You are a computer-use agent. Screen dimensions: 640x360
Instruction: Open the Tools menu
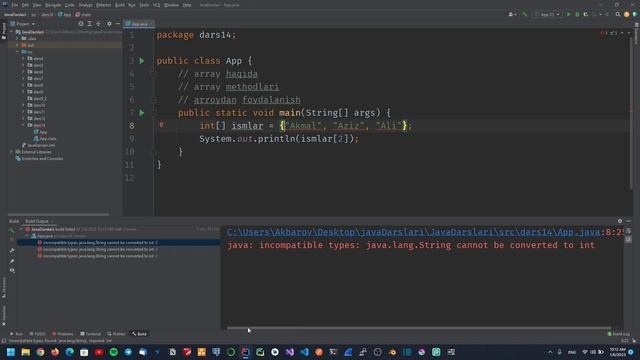(x=144, y=5)
